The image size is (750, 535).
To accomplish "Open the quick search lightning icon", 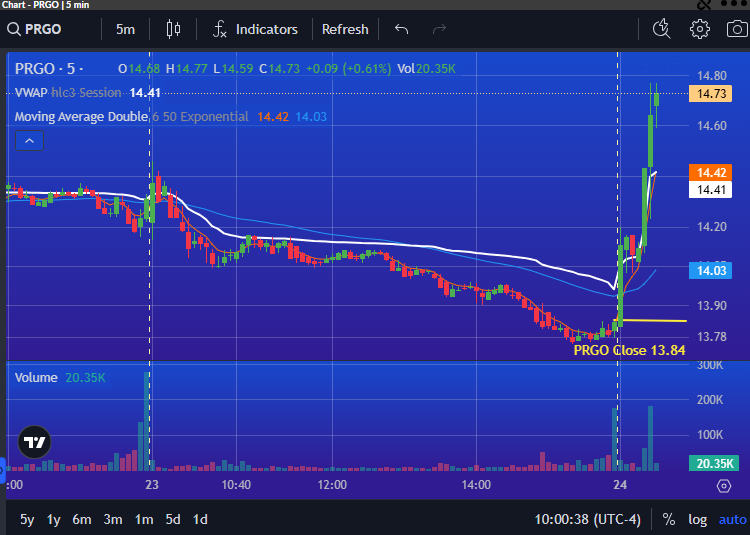I will pyautogui.click(x=662, y=29).
